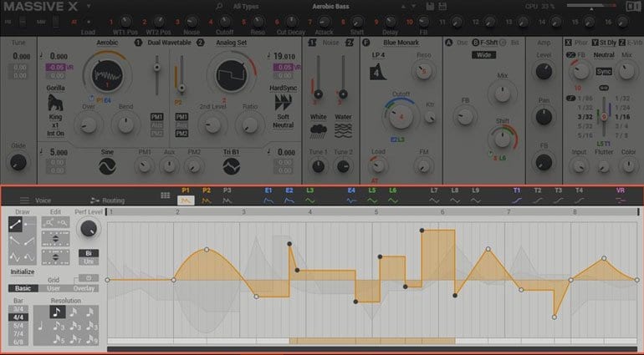Open the Analog Set wavetable selector
Screen dimensions: 644x355
coord(231,43)
